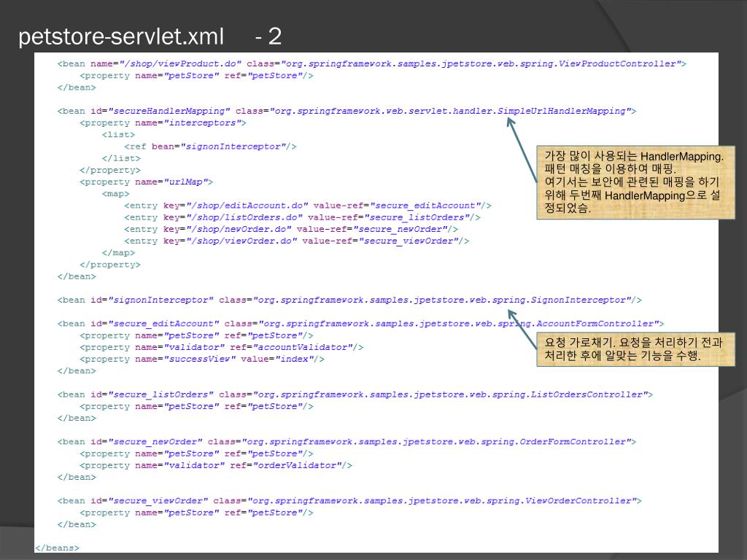
Task: Click the slide title petstore-servlet.xml - 2
Action: tap(150, 36)
